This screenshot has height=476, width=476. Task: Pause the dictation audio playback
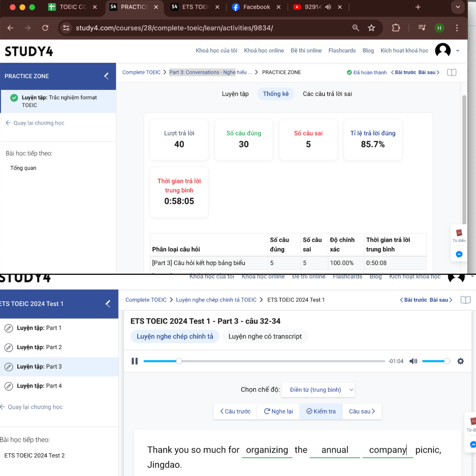(x=134, y=361)
